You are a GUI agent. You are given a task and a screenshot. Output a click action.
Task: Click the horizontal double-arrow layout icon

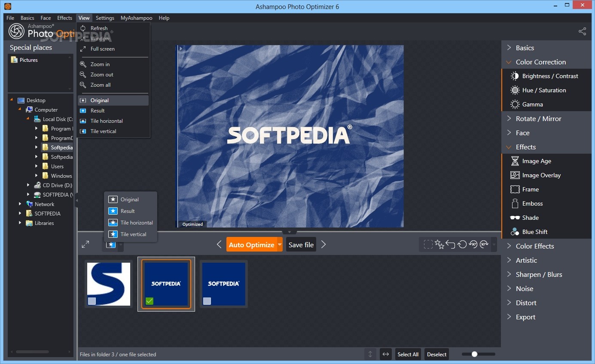[x=386, y=354]
